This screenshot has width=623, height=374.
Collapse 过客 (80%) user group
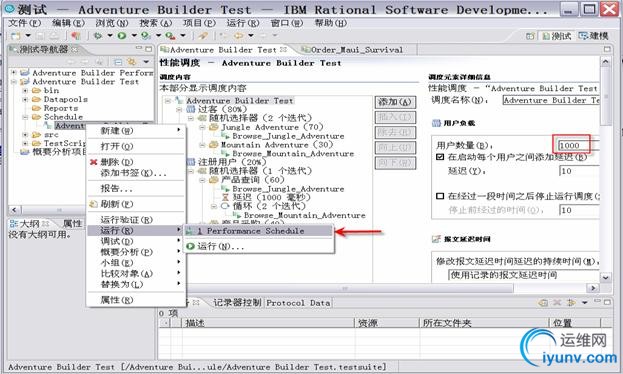tap(179, 109)
